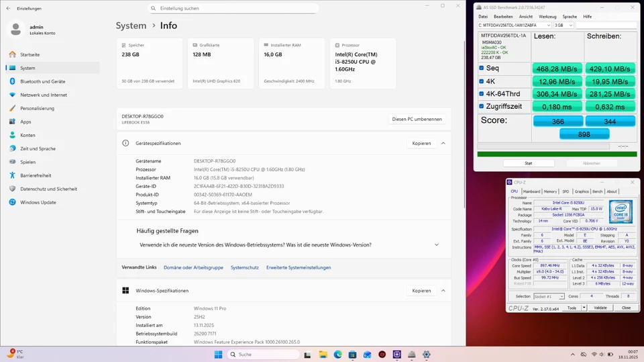
Task: Switch to Settings gear in taskbar
Action: tap(427, 355)
